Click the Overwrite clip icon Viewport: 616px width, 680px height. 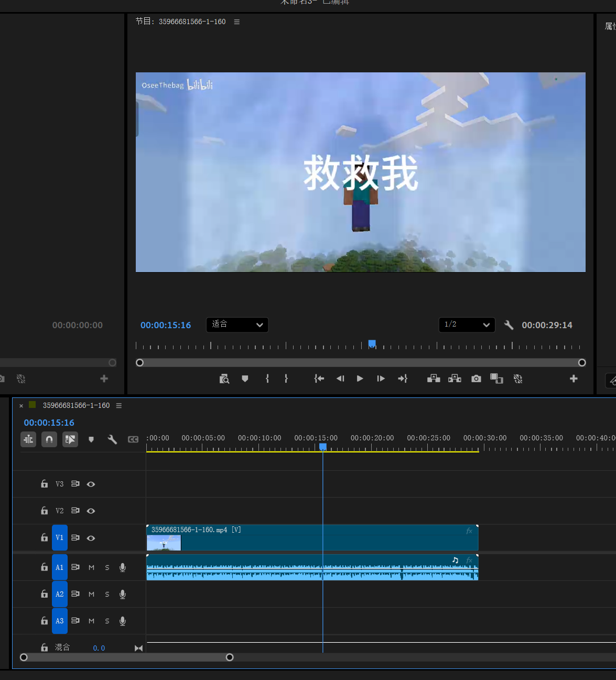pyautogui.click(x=454, y=379)
